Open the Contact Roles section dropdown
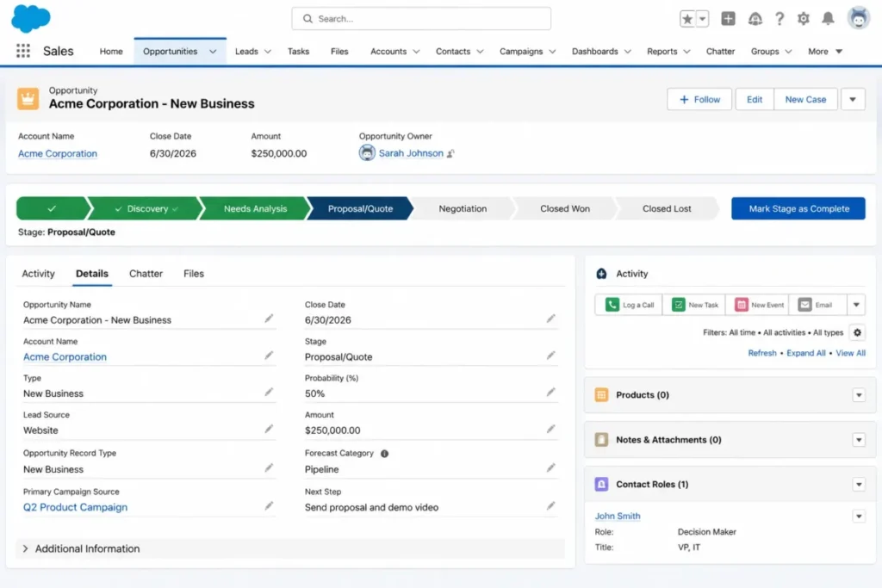882x588 pixels. coord(859,485)
